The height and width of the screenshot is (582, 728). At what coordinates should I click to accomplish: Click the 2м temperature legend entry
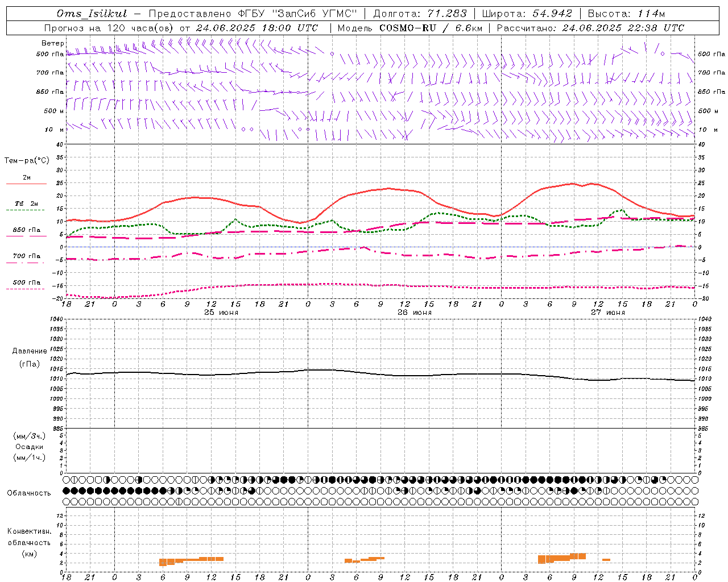point(27,177)
